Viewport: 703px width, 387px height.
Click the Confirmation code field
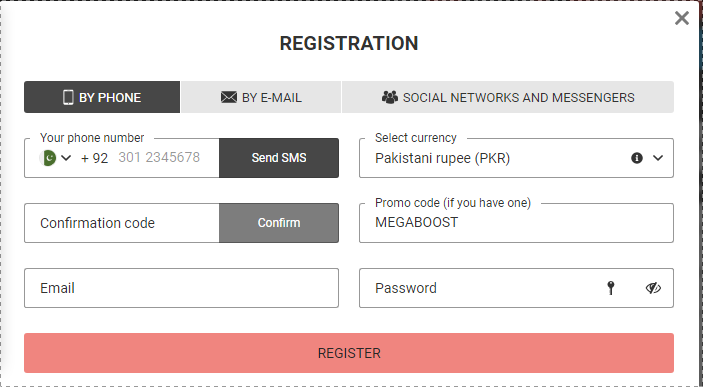(x=122, y=223)
